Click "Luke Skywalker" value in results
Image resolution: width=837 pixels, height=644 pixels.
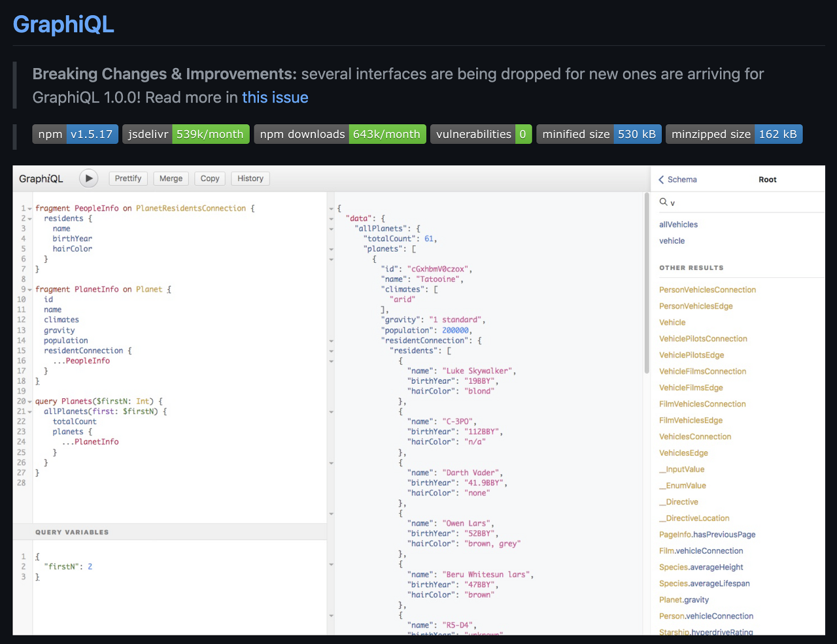[x=477, y=371]
